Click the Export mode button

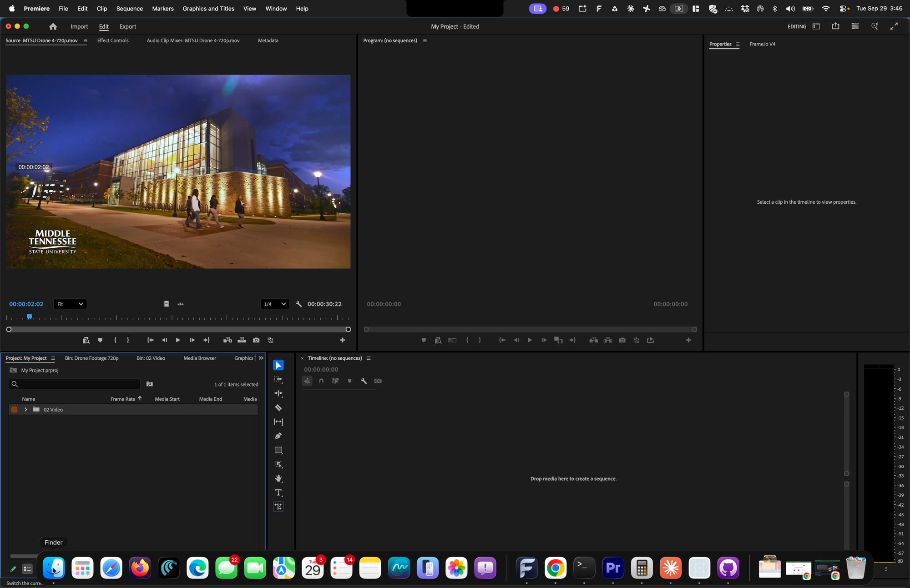coord(127,27)
